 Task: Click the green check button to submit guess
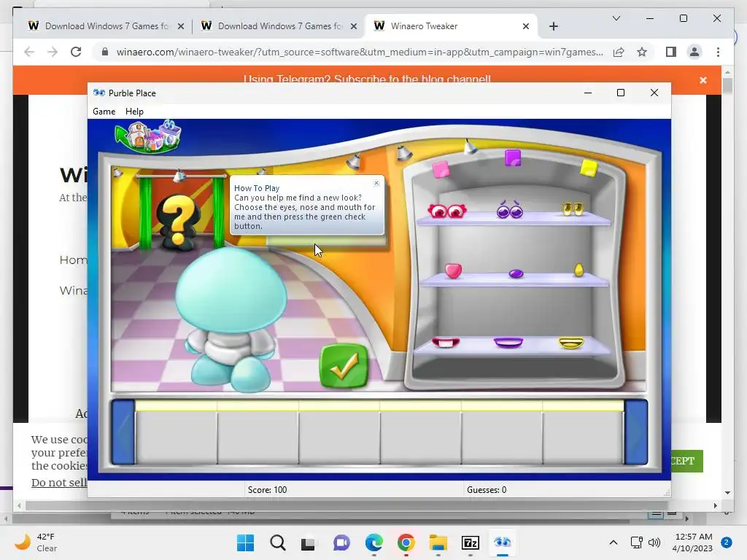point(344,366)
